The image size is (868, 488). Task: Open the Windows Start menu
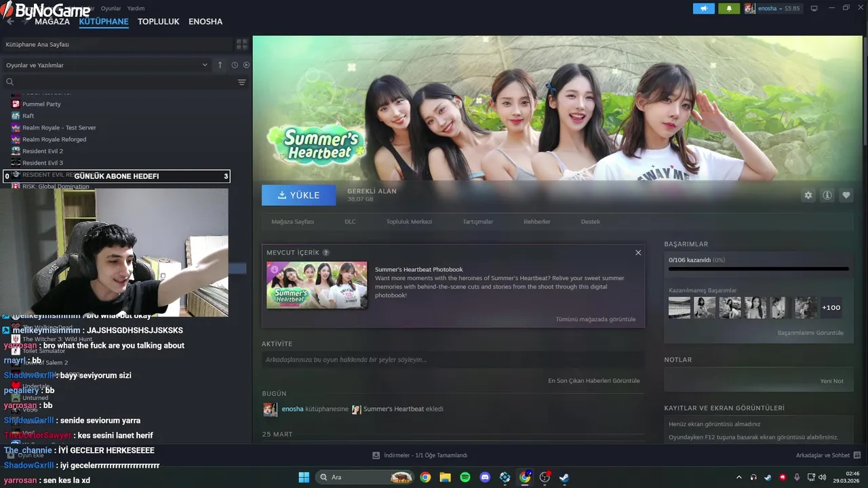304,477
